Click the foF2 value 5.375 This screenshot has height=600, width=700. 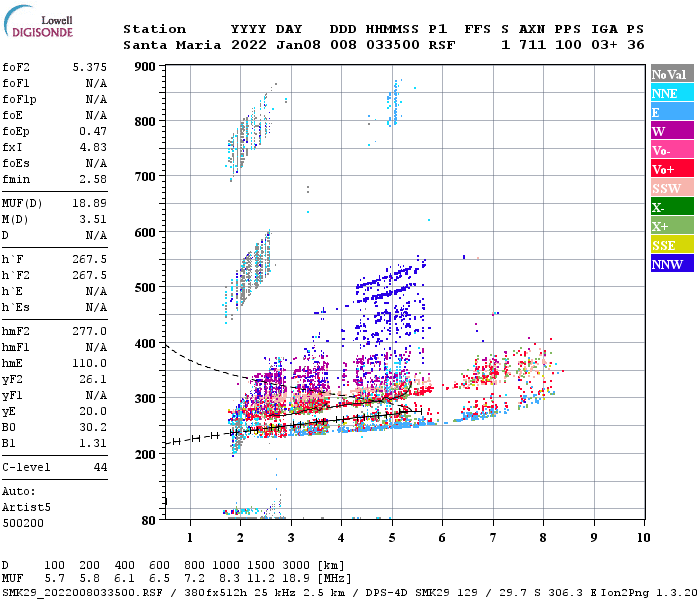coord(90,67)
